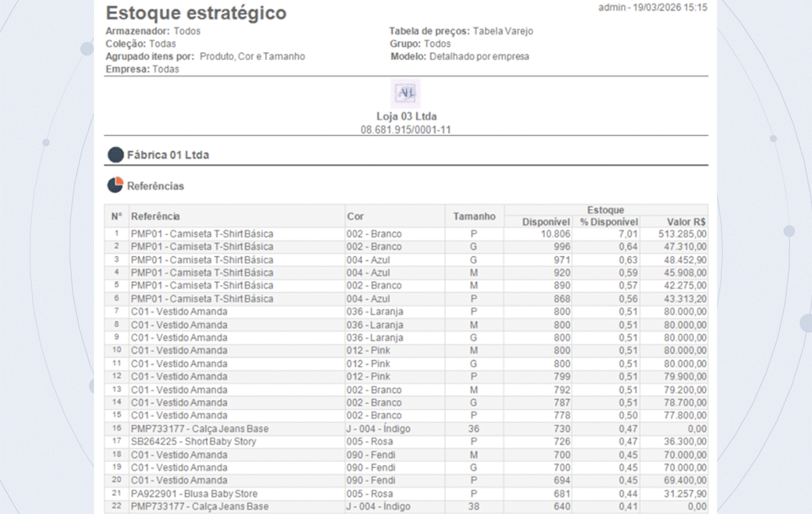Click the pie chart icon next to Referências
The image size is (812, 514).
click(115, 185)
